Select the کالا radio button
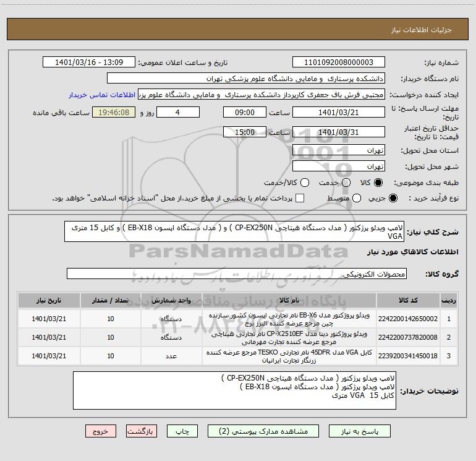Screen dimensions: 476x461 tap(378, 183)
